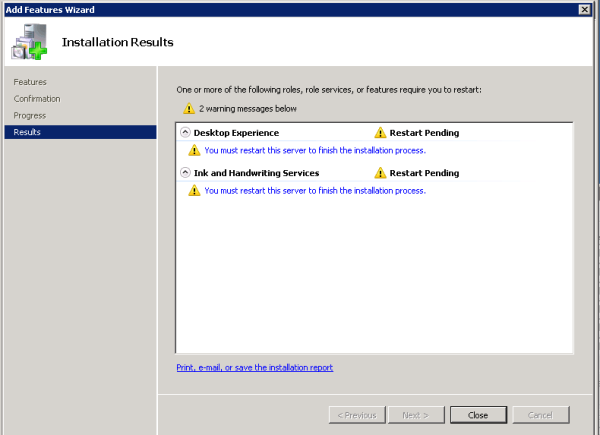Click the 'Add Features Wizard' window title
Viewport: 600px width, 435px height.
[x=50, y=10]
